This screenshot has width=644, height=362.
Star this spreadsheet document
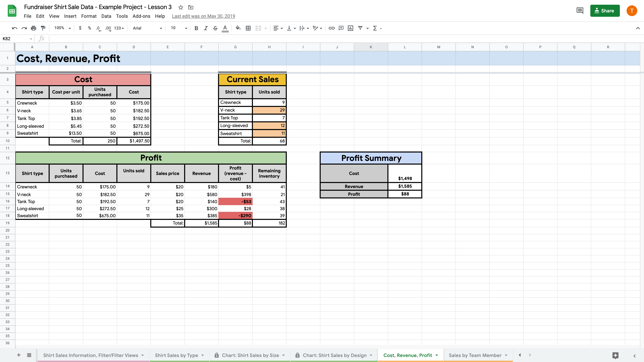[x=180, y=8]
